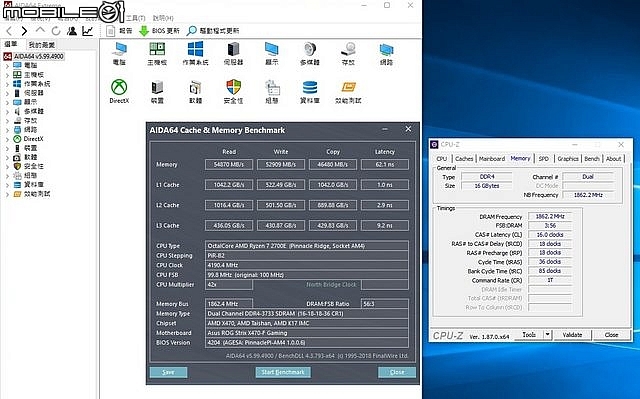640x399 pixels.
Task: Expand the 伺服器 node chevron in sidebar tree
Action: 7,93
